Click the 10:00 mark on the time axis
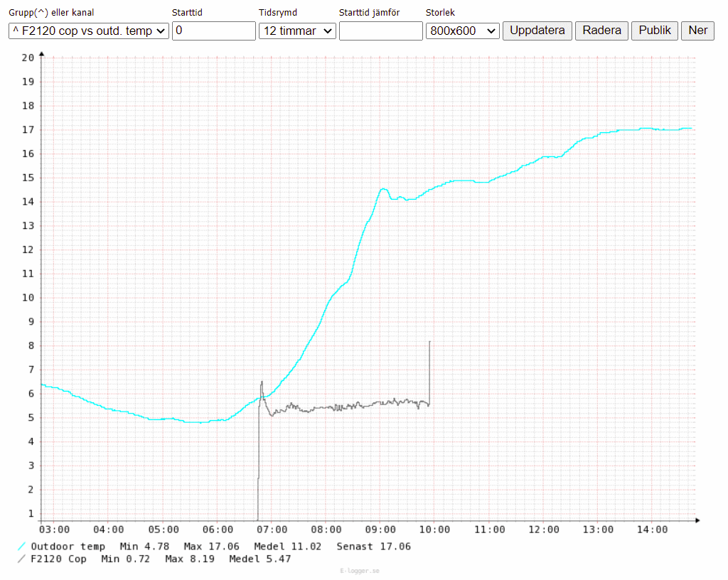 (x=436, y=530)
